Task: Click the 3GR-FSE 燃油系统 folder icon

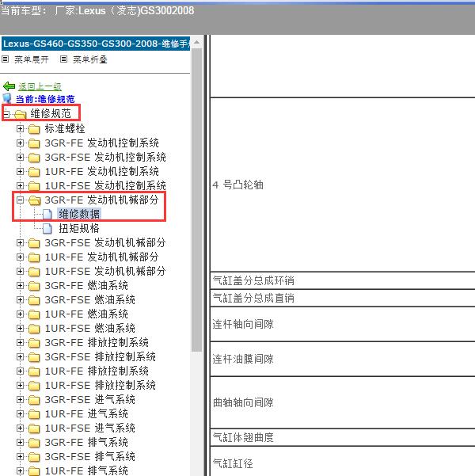Action: click(34, 300)
